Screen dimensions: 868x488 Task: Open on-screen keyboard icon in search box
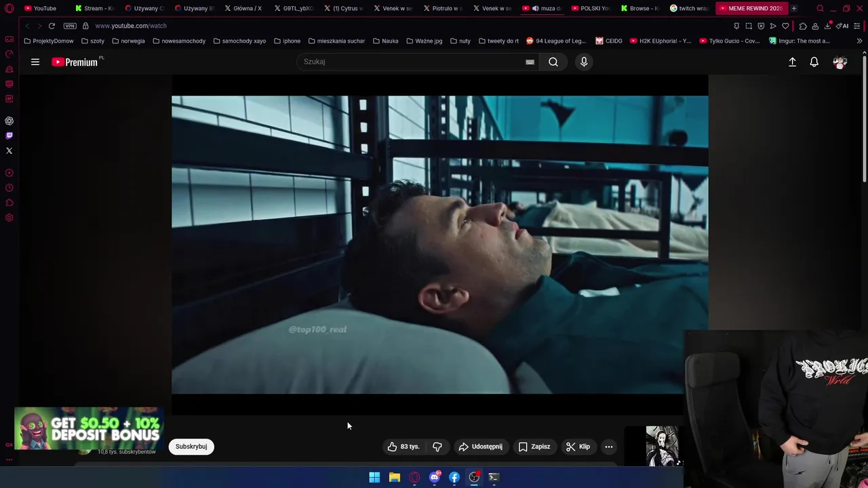coord(530,62)
